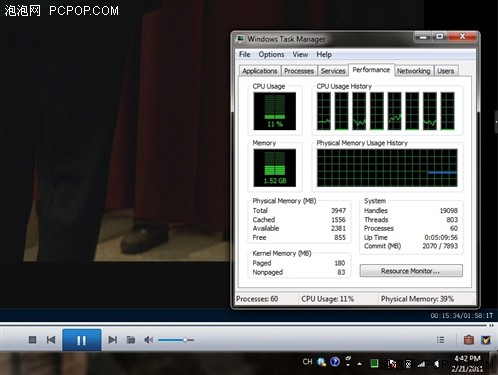Open the red toolbox icon
Image resolution: width=498 pixels, height=375 pixels.
click(x=469, y=339)
